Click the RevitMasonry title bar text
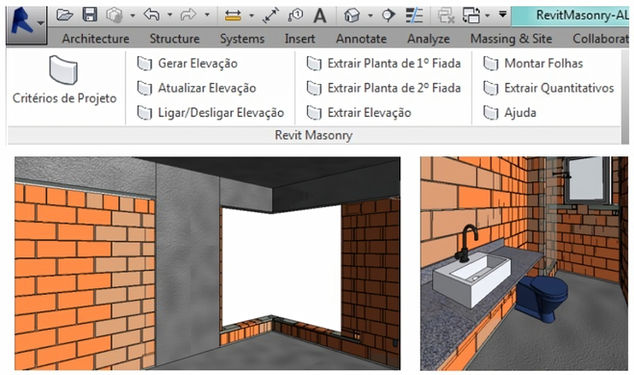 pyautogui.click(x=582, y=15)
